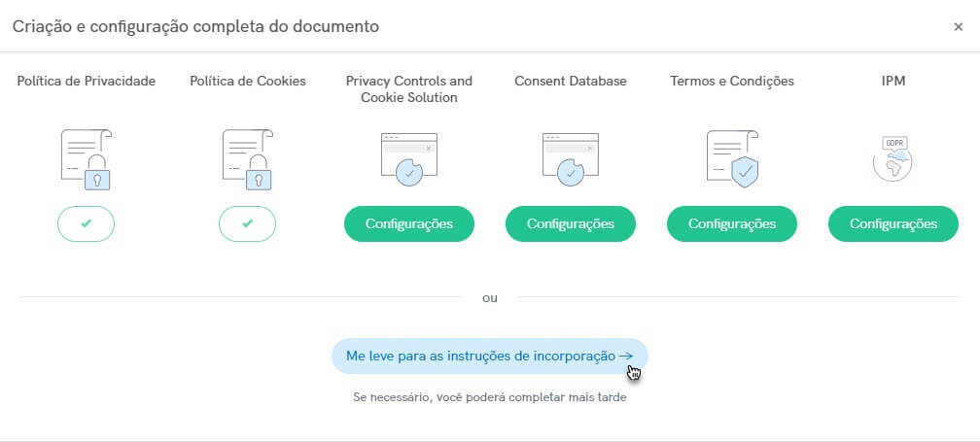Click the Consent Database browser cookie icon

(571, 160)
